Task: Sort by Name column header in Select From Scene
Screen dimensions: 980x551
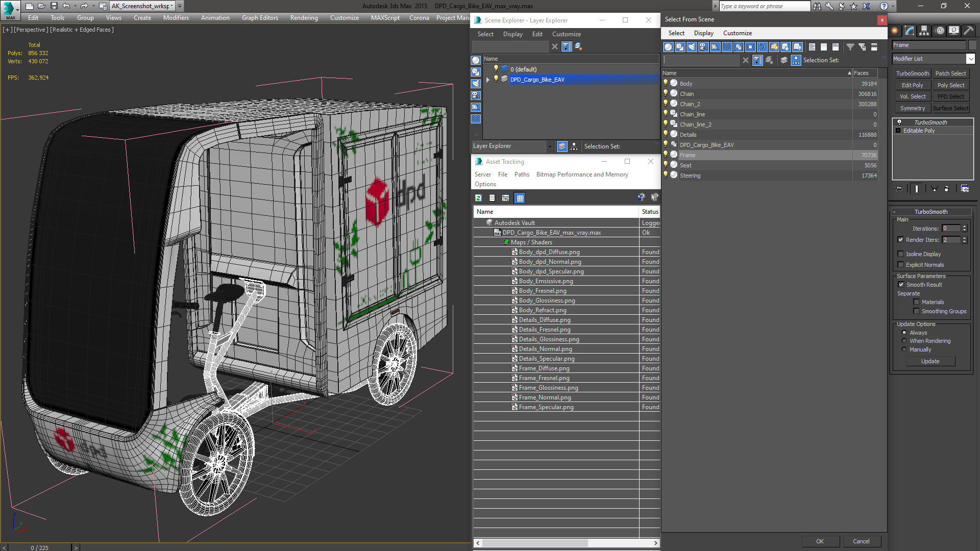Action: pos(757,73)
